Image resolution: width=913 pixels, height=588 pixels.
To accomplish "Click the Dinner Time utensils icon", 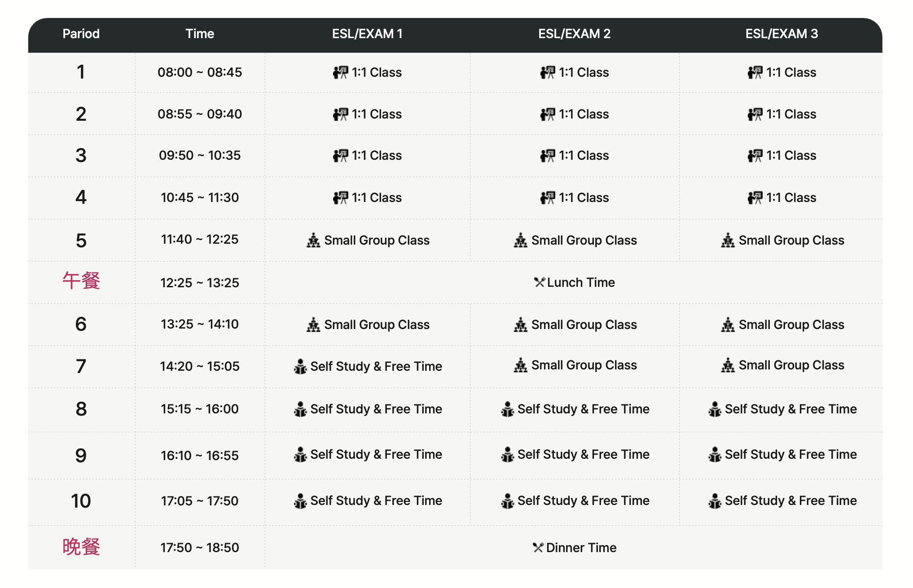I will click(538, 548).
